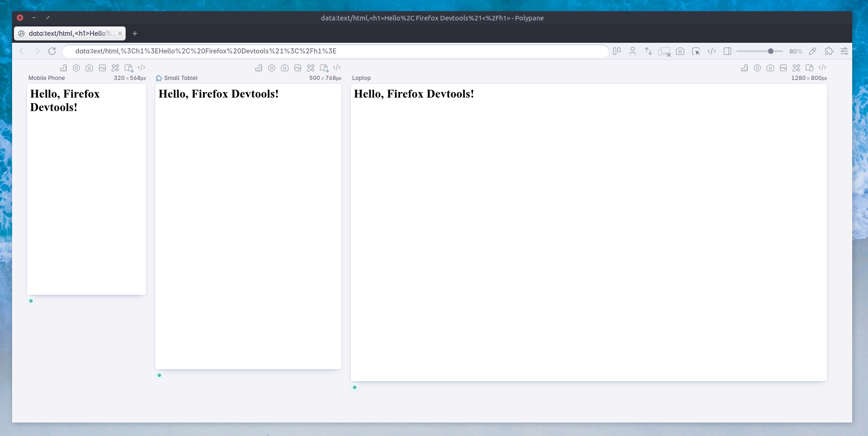868x436 pixels.
Task: Open the pane layout mode icon
Action: (617, 51)
